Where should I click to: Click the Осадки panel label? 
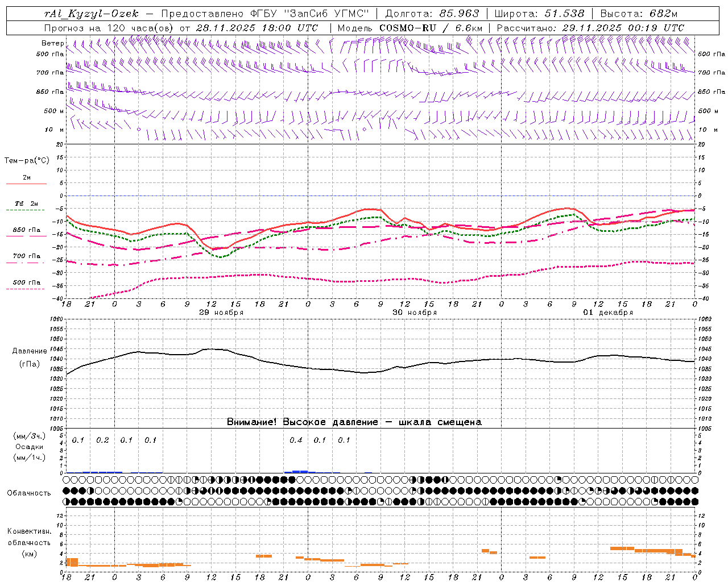pos(30,447)
